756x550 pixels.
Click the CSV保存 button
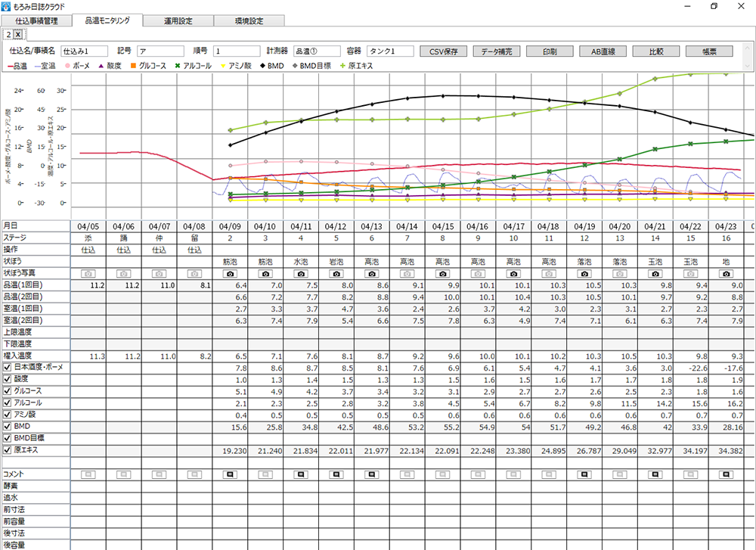click(x=444, y=51)
